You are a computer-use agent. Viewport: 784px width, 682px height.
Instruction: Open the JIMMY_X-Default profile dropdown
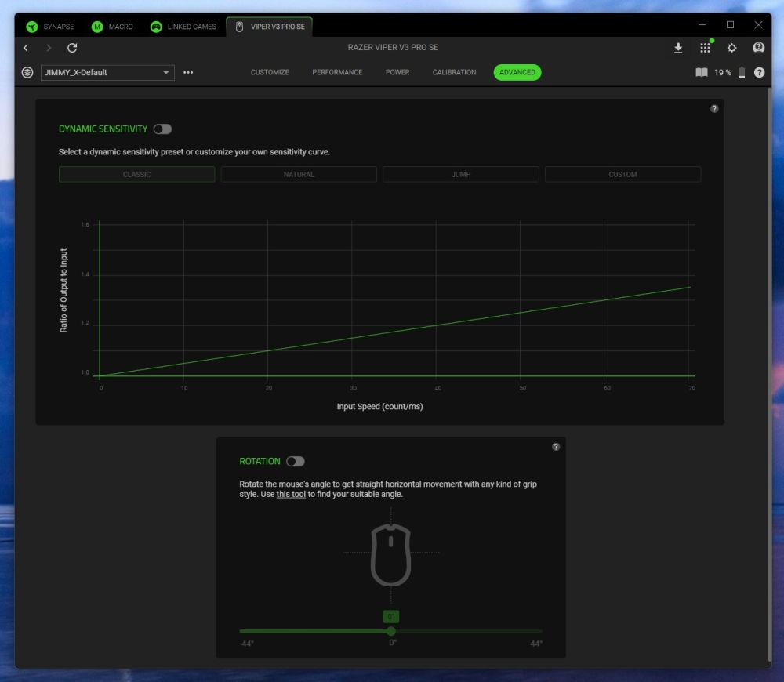click(107, 73)
